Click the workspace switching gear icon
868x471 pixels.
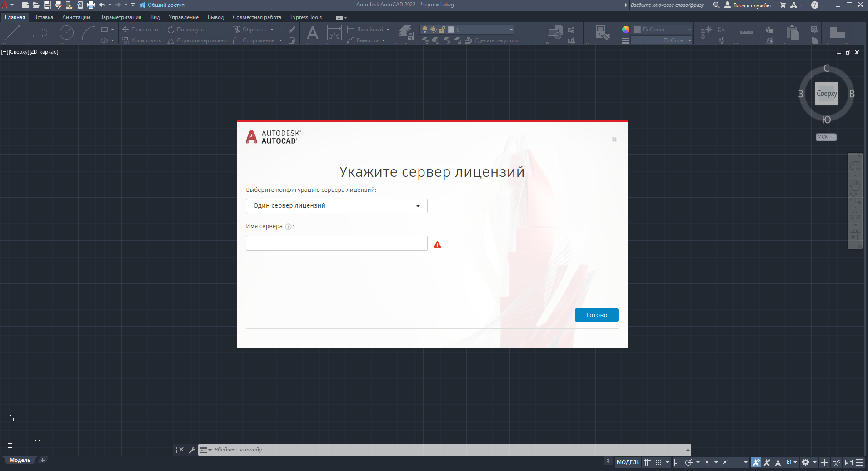coord(805,462)
